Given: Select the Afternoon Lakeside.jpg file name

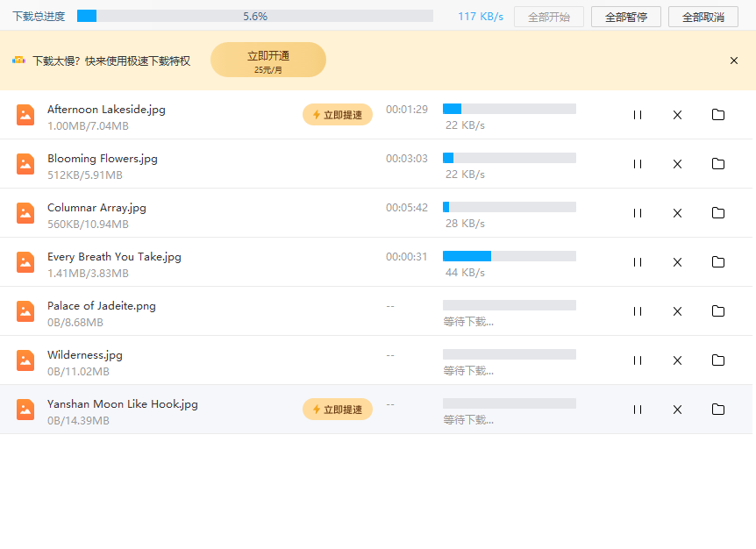Looking at the screenshot, I should [x=106, y=110].
